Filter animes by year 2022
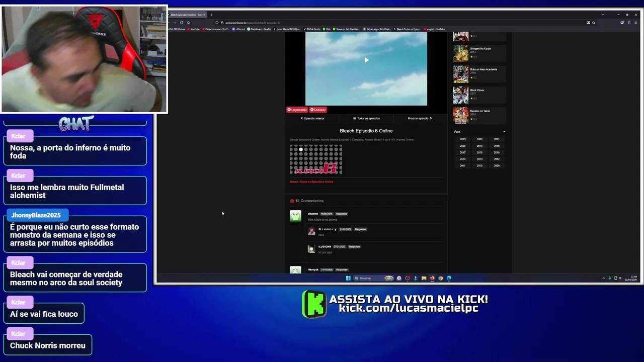 click(x=479, y=139)
